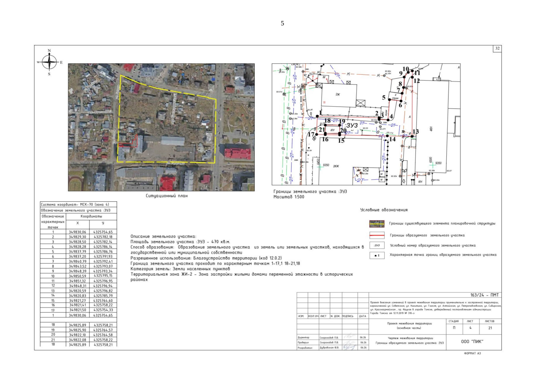555x392 pixels.
Task: Select coordinate cell '4325796,95'
Action: 103,281
